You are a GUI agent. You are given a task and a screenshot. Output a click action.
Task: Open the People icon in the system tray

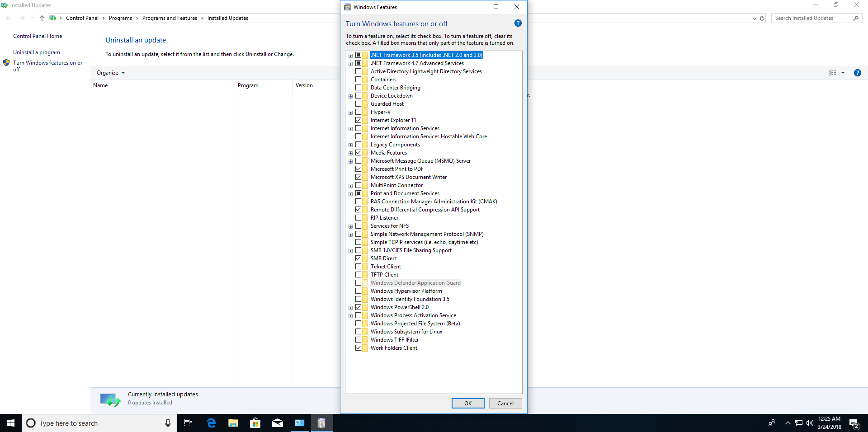[x=772, y=423]
